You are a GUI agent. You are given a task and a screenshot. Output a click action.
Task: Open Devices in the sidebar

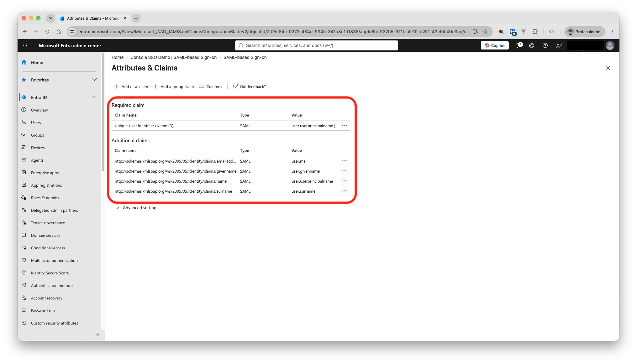[38, 148]
